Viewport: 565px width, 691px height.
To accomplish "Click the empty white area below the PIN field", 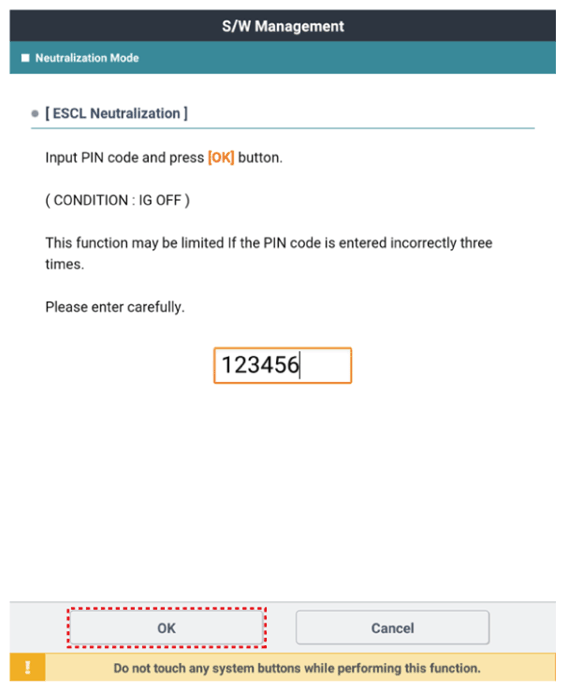I will 282,489.
